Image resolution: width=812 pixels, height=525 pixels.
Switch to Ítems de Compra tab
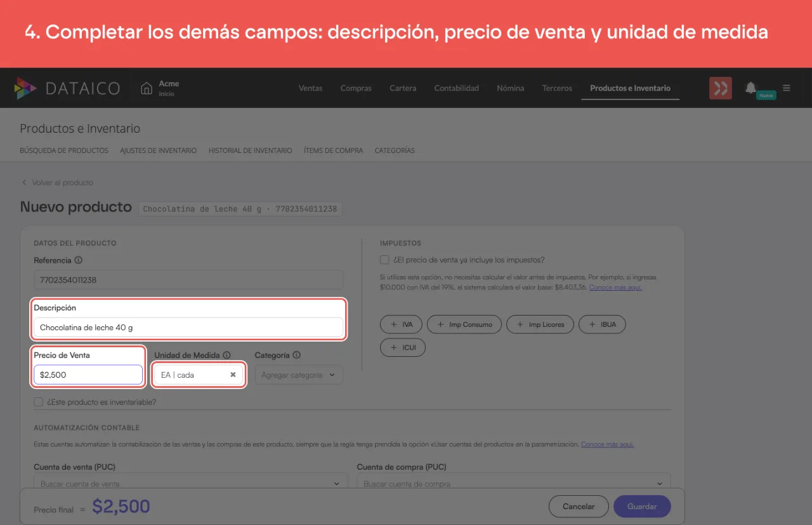pyautogui.click(x=334, y=150)
